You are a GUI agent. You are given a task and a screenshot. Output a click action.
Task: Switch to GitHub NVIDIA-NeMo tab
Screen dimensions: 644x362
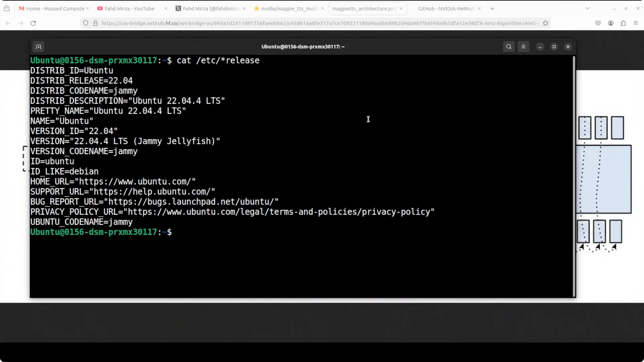click(446, 9)
